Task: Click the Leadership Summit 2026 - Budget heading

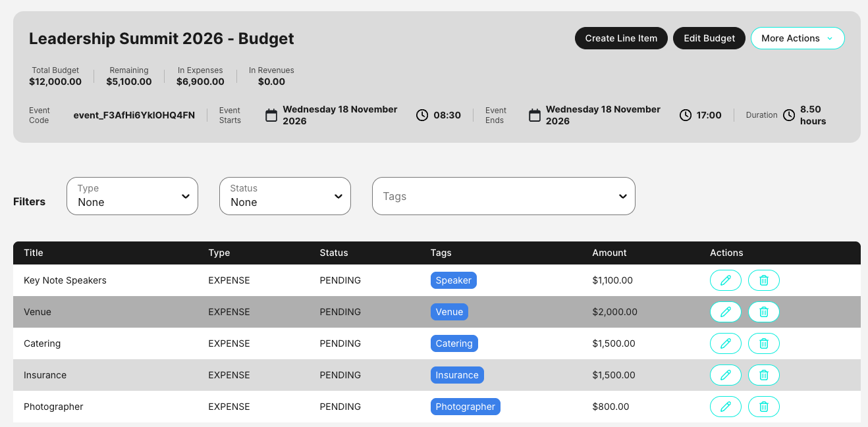Action: (161, 38)
